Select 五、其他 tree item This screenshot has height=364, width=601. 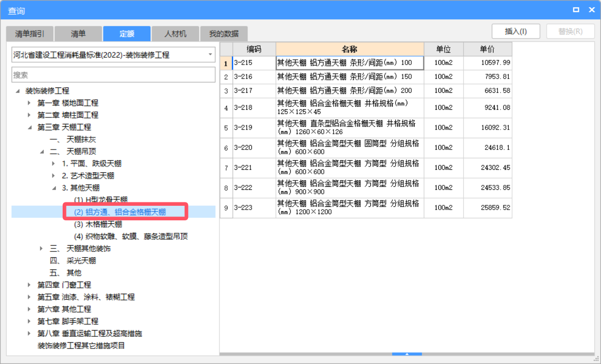tap(66, 273)
